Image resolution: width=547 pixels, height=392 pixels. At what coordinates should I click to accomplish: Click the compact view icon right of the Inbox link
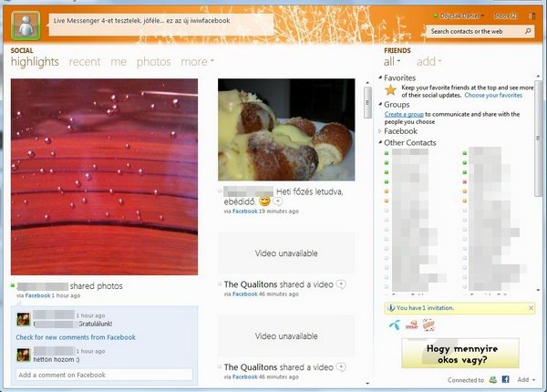[x=532, y=16]
